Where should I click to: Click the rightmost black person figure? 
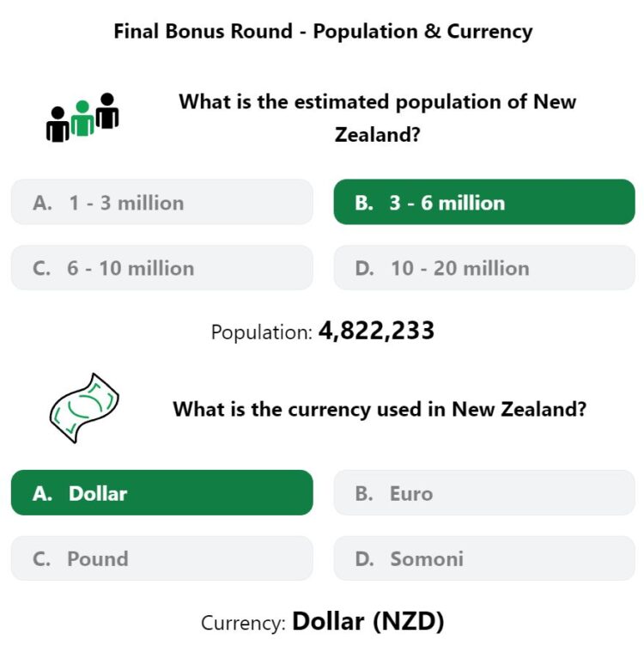[107, 111]
